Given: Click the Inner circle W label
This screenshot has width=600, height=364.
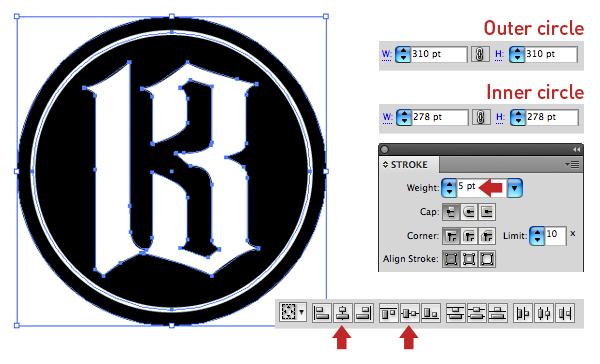Looking at the screenshot, I should 388,118.
